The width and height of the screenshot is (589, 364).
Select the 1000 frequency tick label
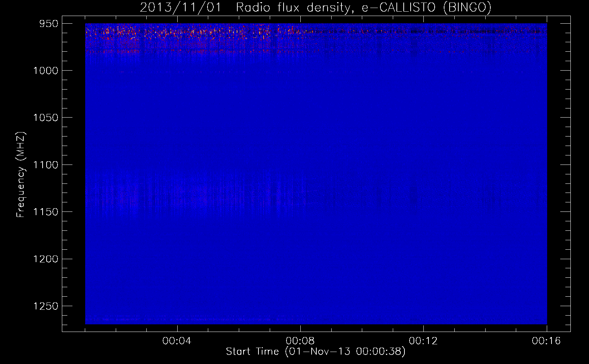coord(46,71)
